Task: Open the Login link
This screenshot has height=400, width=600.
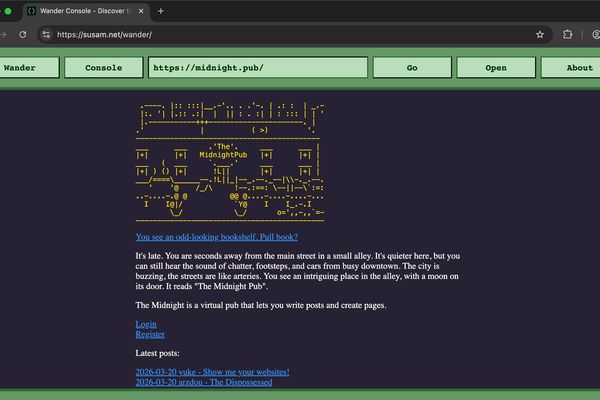Action: click(146, 324)
